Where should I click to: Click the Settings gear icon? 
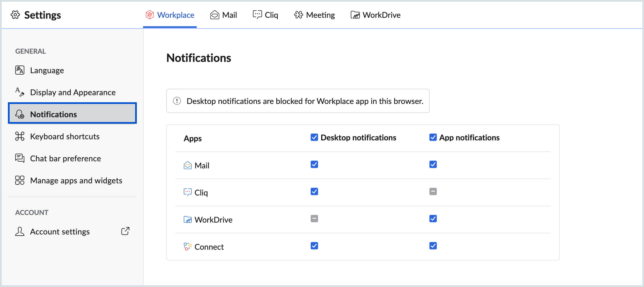click(x=16, y=15)
